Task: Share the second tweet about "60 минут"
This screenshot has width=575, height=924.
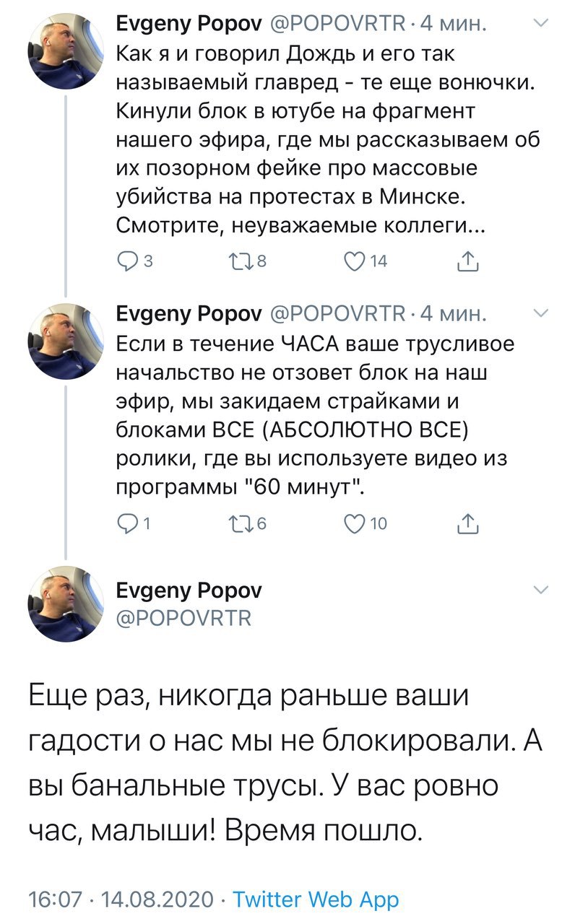Action: coord(470,525)
